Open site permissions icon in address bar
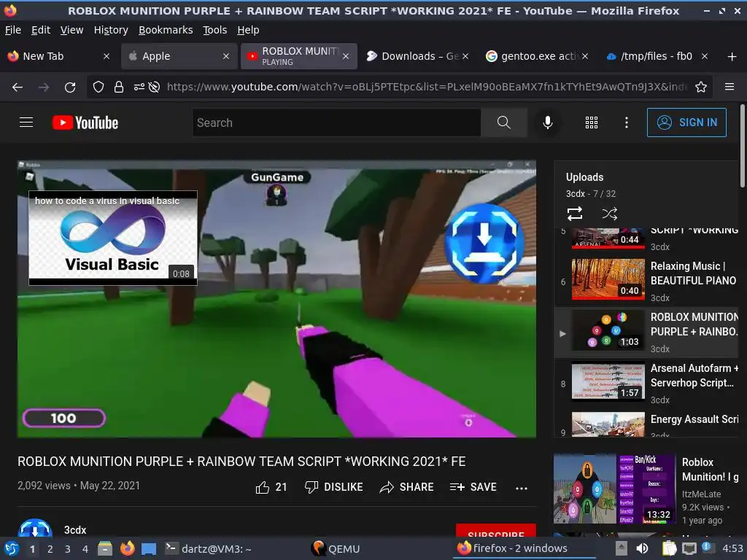Screen dimensions: 747x560 (139, 87)
